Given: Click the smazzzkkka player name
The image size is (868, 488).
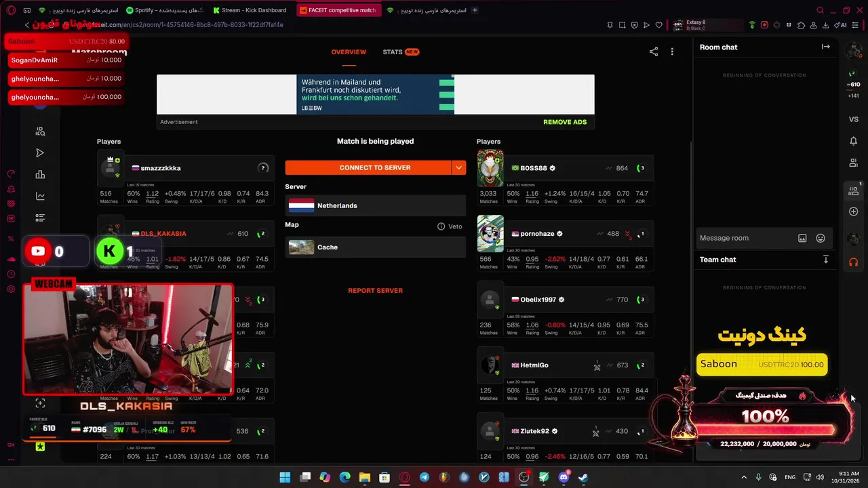Looking at the screenshot, I should click(x=161, y=168).
